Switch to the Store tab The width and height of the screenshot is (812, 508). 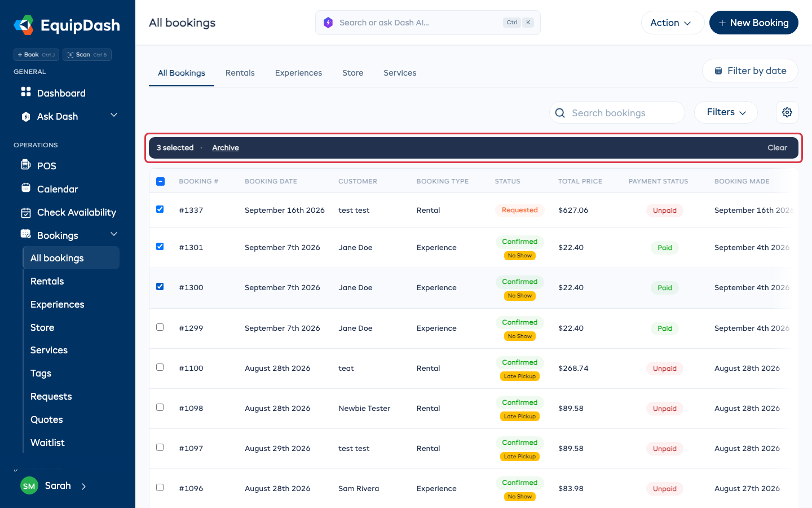(353, 73)
